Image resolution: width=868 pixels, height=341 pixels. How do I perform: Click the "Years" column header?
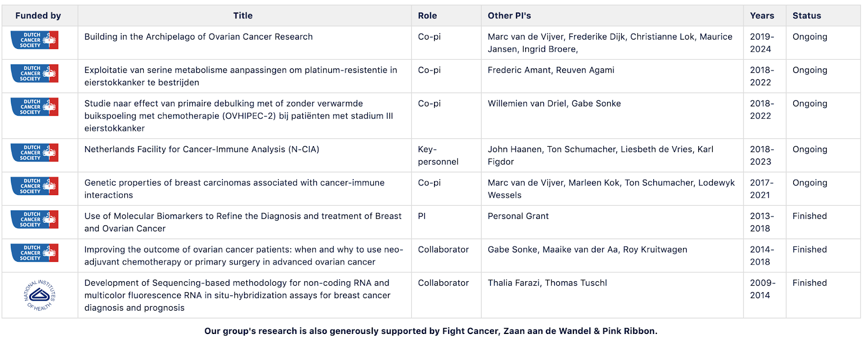click(x=762, y=16)
